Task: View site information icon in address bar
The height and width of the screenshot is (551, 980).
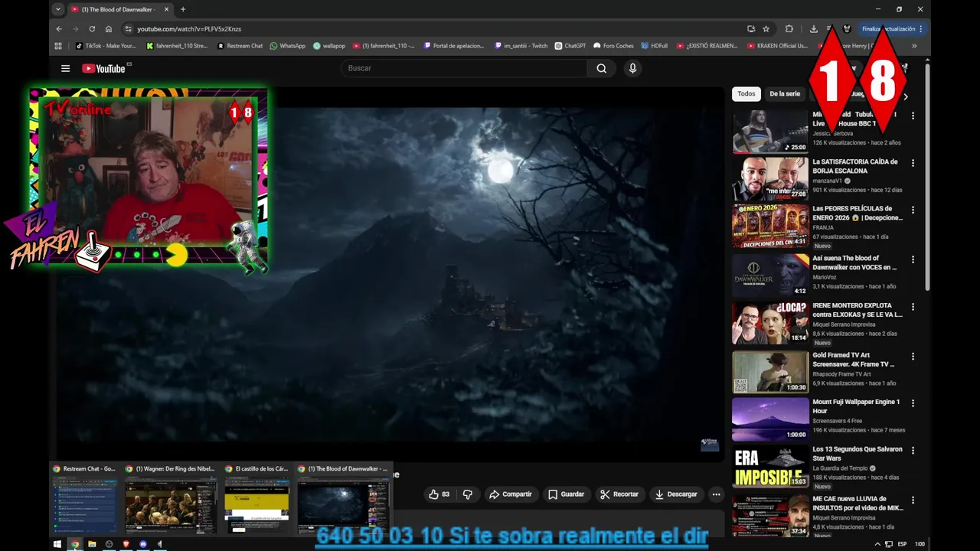Action: tap(129, 29)
